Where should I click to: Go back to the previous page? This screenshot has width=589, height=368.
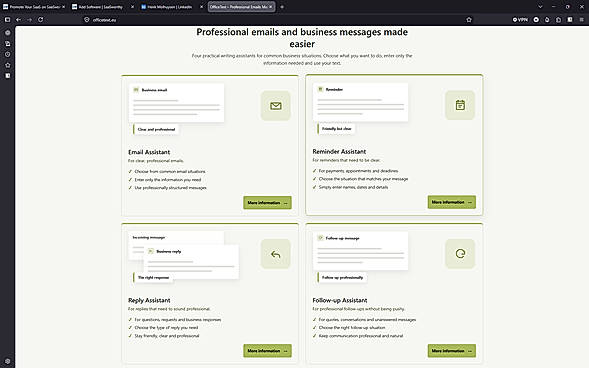(18, 20)
